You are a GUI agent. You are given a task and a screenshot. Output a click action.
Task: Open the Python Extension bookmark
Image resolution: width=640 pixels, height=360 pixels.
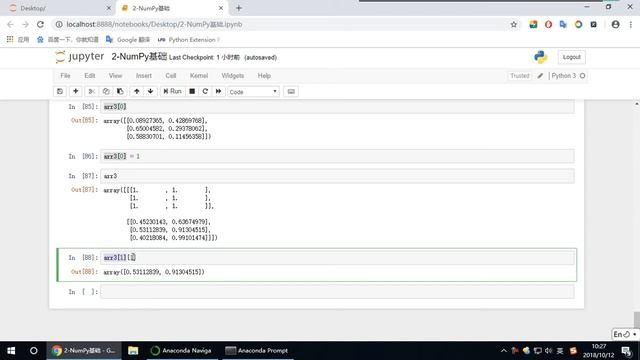188,40
